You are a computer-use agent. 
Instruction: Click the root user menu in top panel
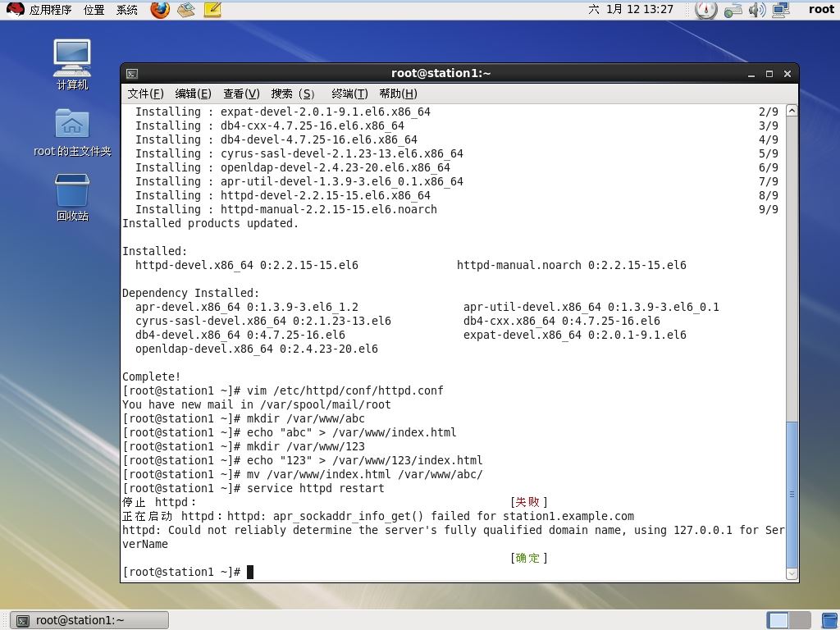pos(821,9)
